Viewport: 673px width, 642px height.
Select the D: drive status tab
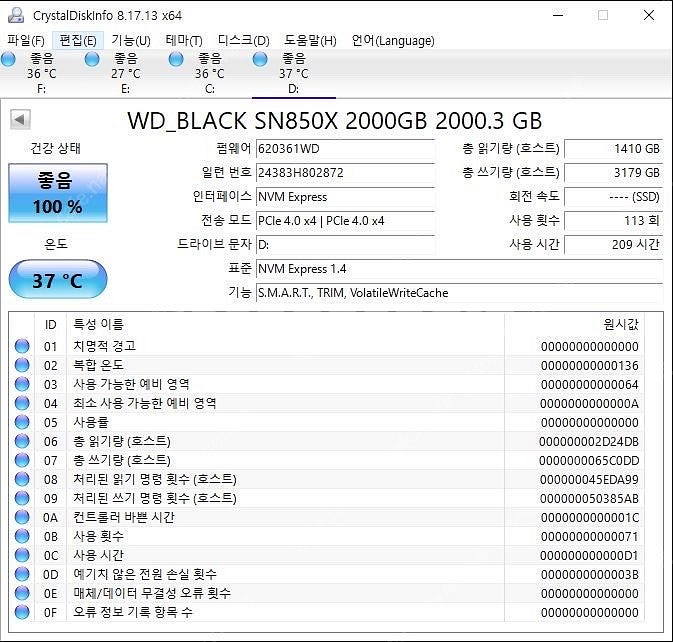pyautogui.click(x=294, y=73)
